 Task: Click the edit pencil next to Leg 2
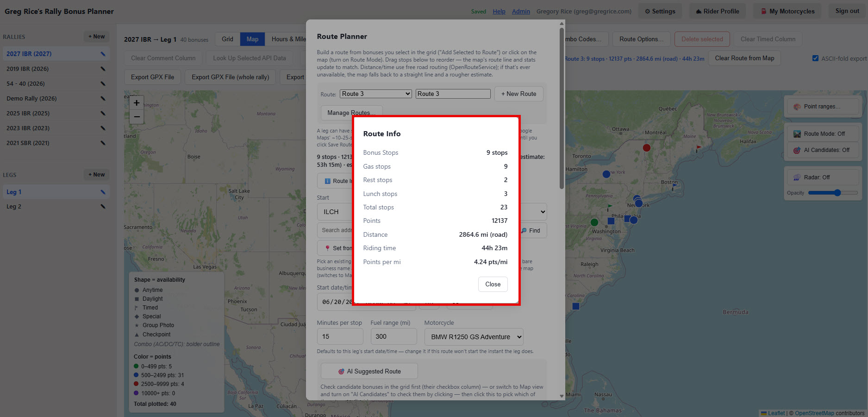point(103,207)
